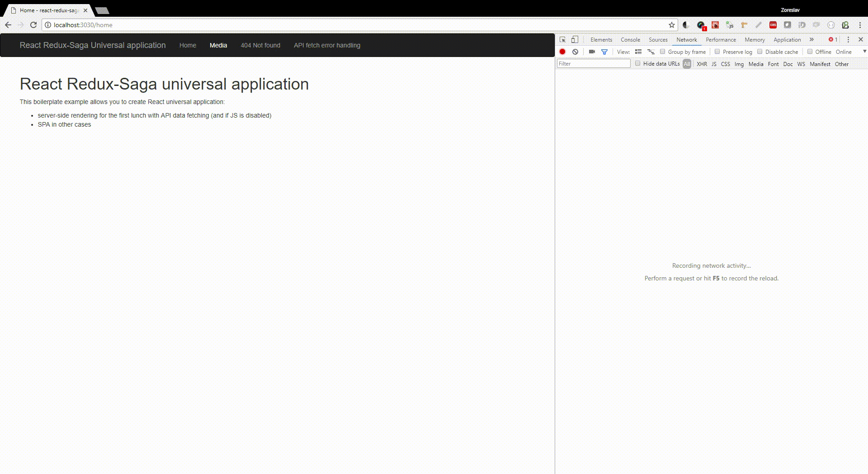868x474 pixels.
Task: Filter requests by XHR
Action: [702, 64]
